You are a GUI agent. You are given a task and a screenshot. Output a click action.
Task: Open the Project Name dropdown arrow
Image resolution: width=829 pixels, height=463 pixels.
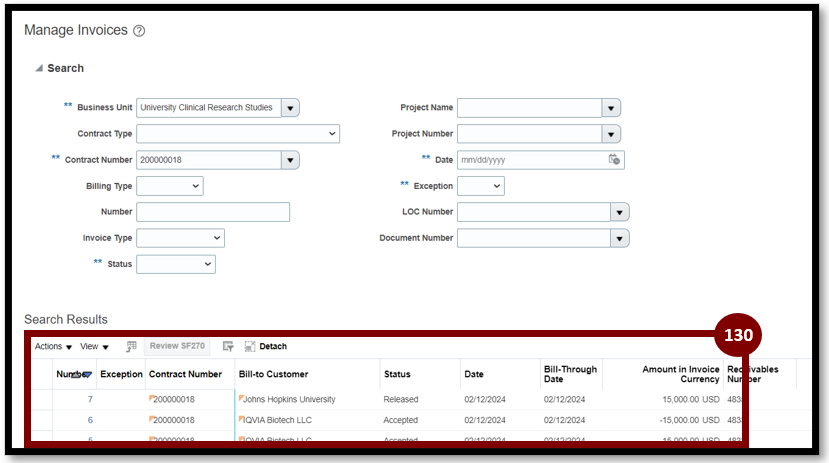[611, 108]
